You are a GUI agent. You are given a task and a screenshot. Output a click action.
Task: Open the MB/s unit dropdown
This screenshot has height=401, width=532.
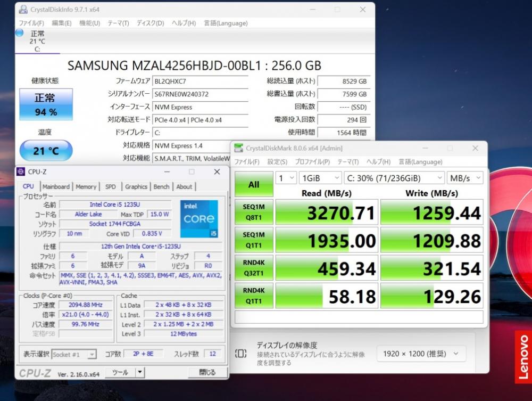pos(465,178)
